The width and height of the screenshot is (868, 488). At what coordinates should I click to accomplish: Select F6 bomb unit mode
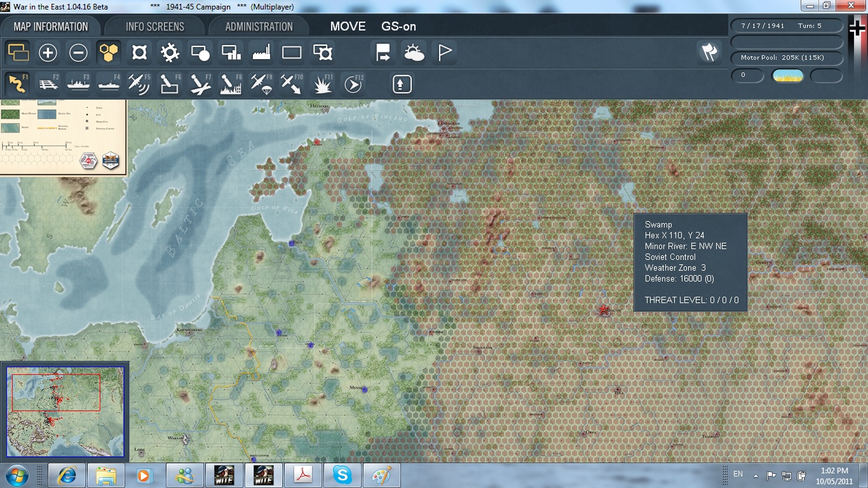click(170, 84)
